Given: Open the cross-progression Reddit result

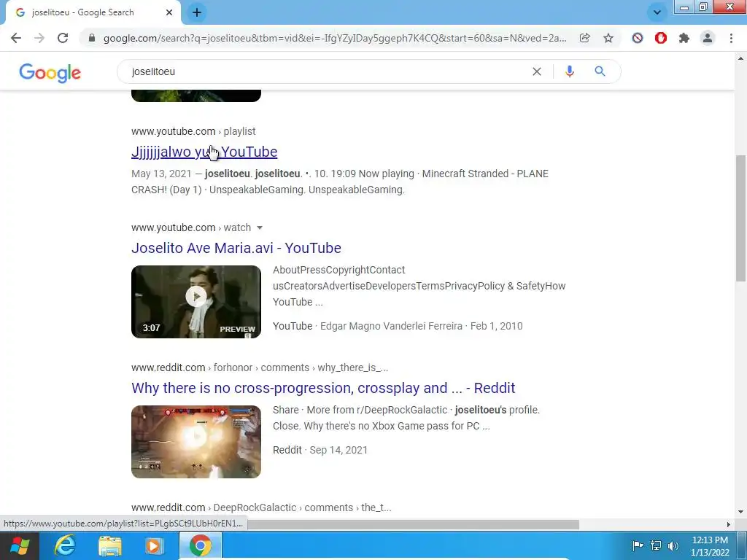Looking at the screenshot, I should [323, 388].
